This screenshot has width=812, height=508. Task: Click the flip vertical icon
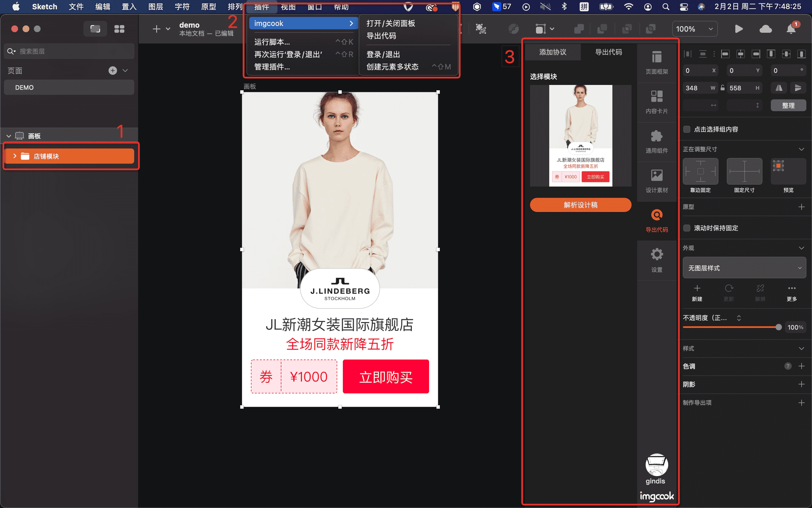click(x=798, y=88)
